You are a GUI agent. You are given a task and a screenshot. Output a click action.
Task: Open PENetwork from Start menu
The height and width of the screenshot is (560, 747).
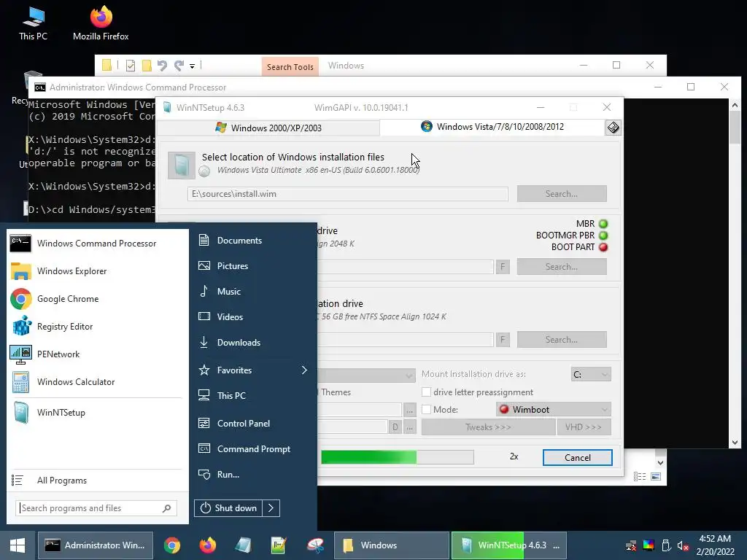[97, 354]
